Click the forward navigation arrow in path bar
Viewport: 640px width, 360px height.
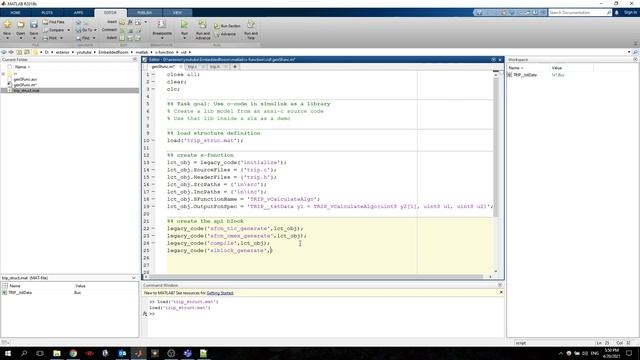click(11, 52)
